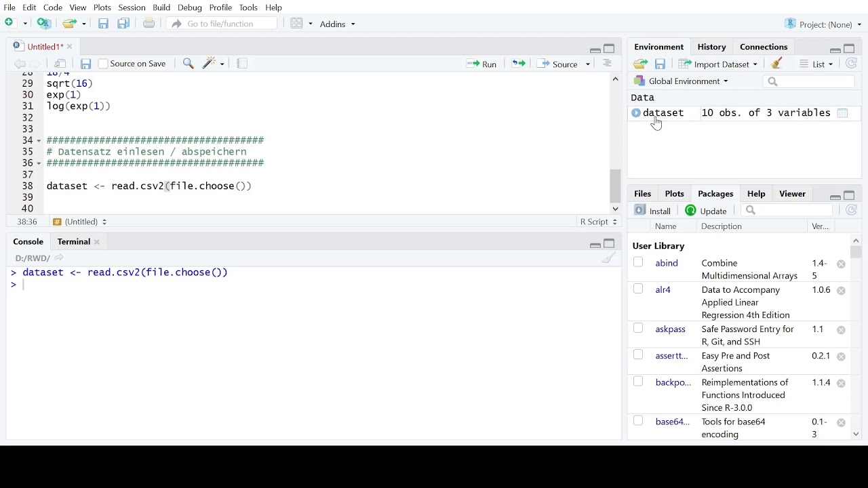Open Import Dataset dropdown
Screen dimensions: 868x488
coord(719,64)
